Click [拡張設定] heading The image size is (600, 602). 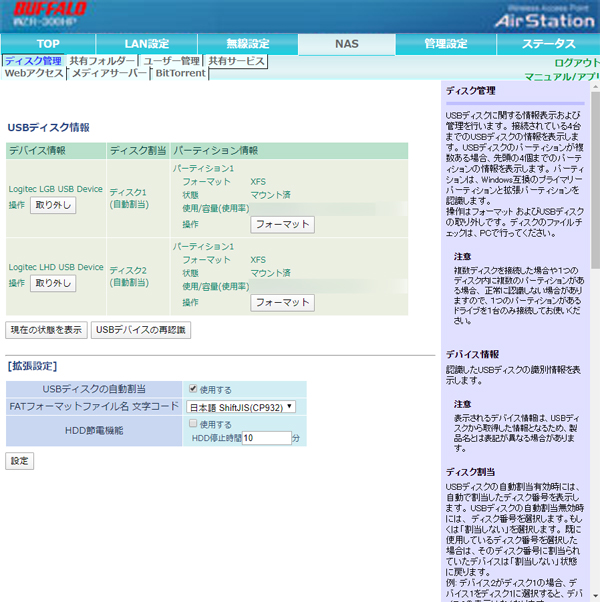[33, 366]
